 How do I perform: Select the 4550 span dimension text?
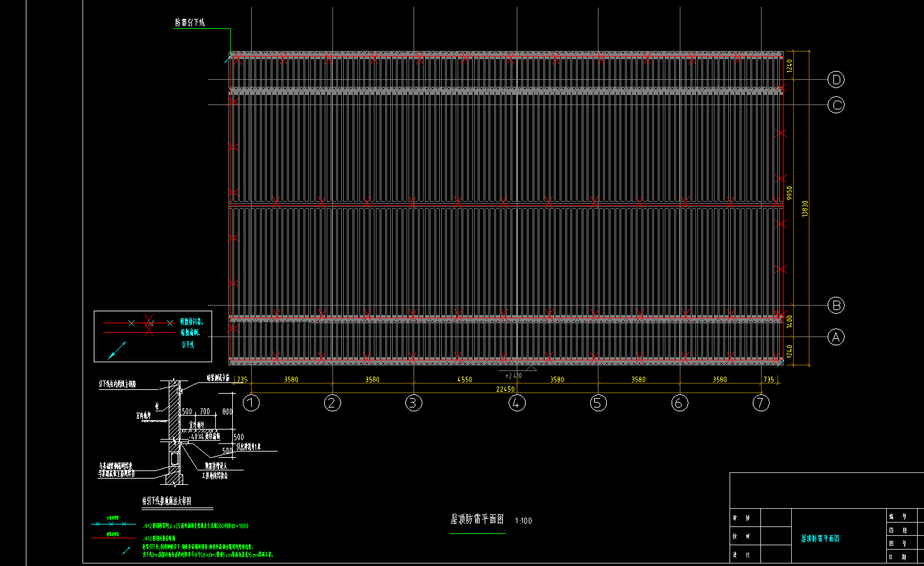click(465, 379)
